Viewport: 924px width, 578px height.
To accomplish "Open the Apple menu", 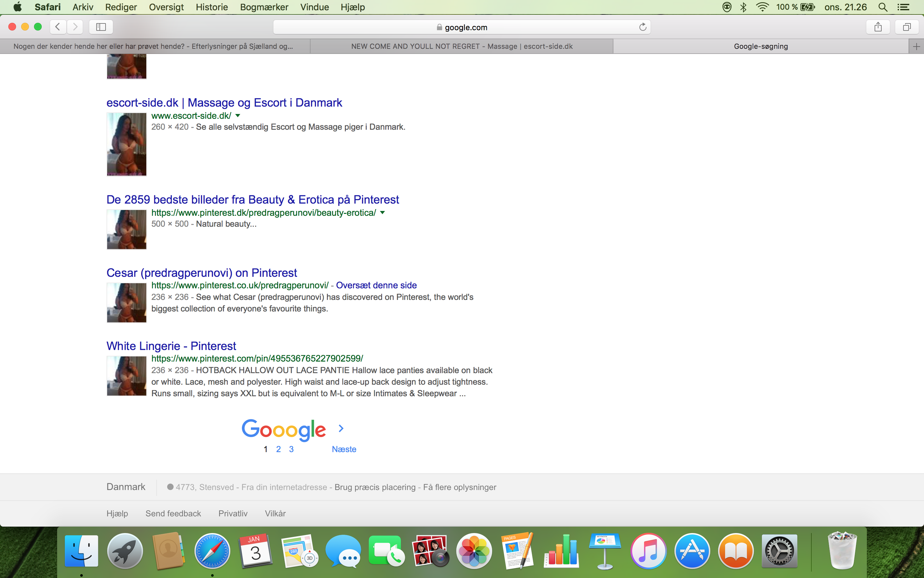I will tap(18, 7).
